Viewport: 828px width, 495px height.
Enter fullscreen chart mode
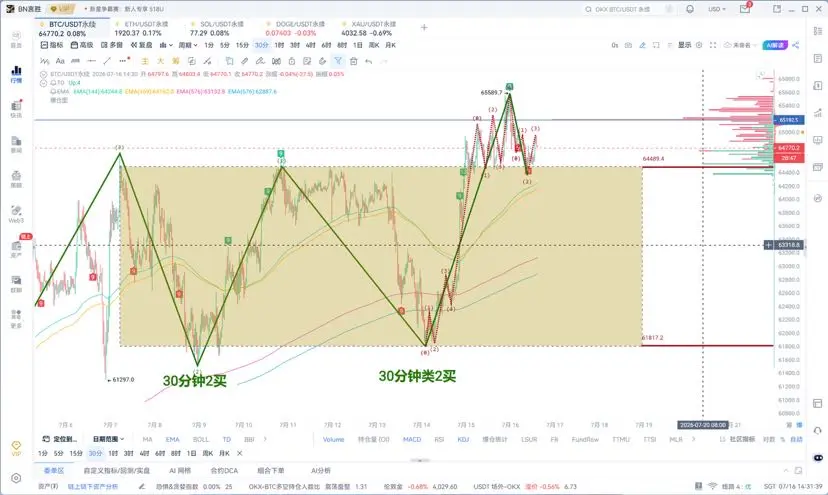click(x=713, y=45)
